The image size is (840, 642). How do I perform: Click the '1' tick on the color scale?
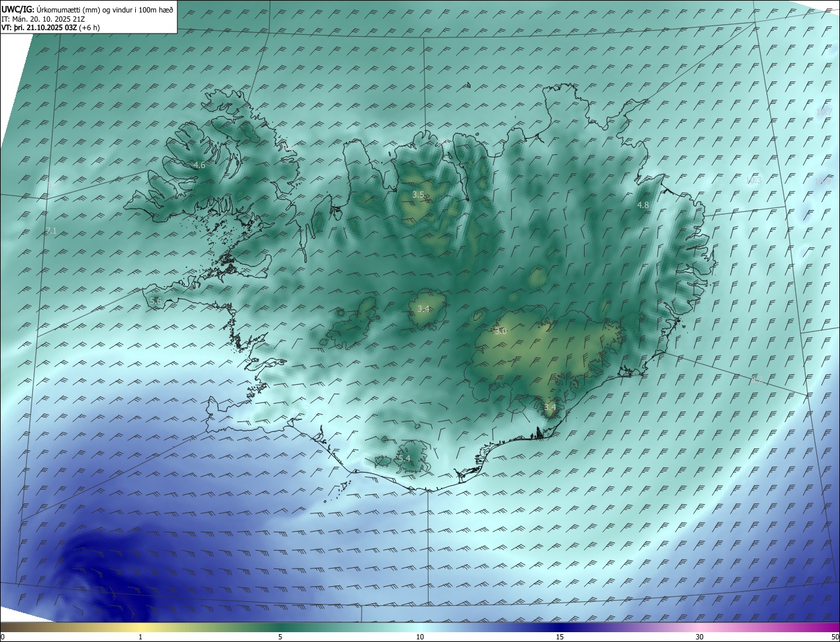(140, 637)
